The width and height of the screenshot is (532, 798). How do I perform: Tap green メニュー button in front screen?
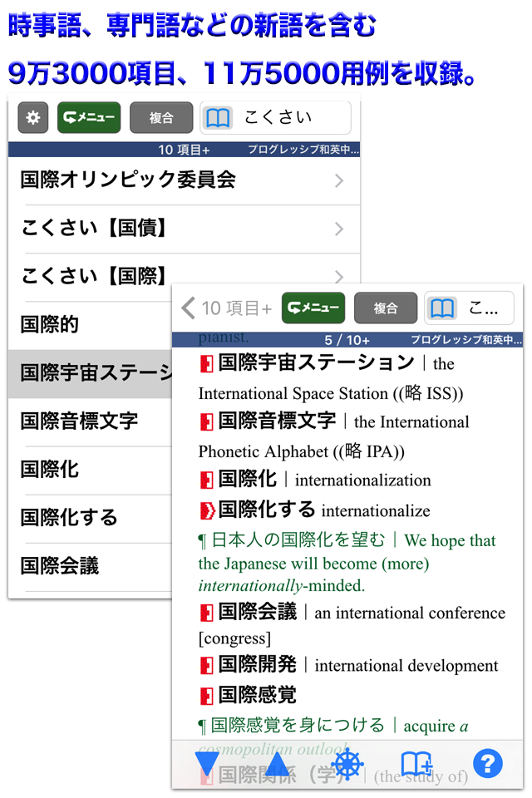(x=313, y=308)
